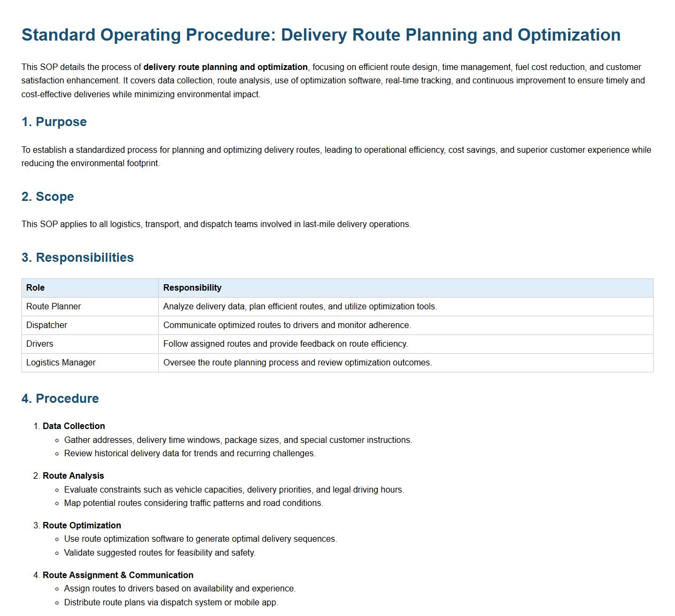Click the '3. Responsibilities' section heading
Screen dimensions: 675x616
point(77,258)
